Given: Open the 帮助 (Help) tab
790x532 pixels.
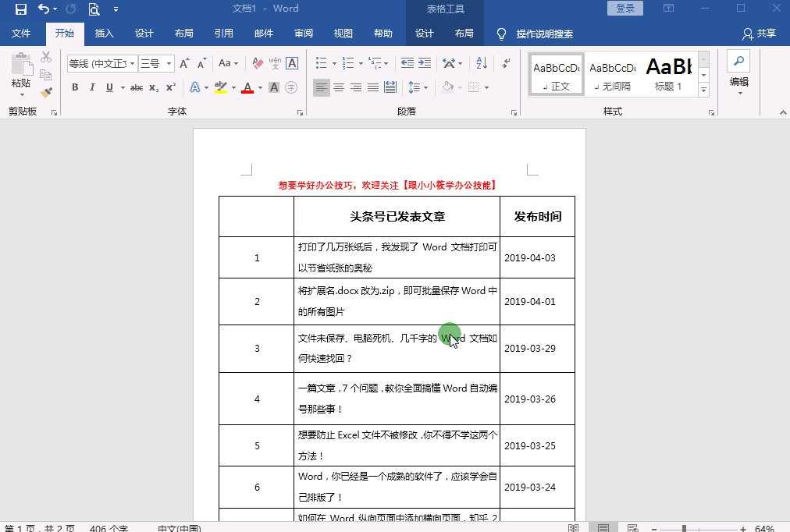Looking at the screenshot, I should coord(383,34).
